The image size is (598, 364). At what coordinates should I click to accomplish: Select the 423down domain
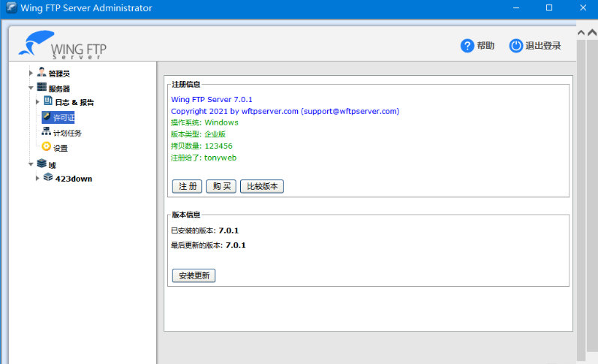(74, 179)
